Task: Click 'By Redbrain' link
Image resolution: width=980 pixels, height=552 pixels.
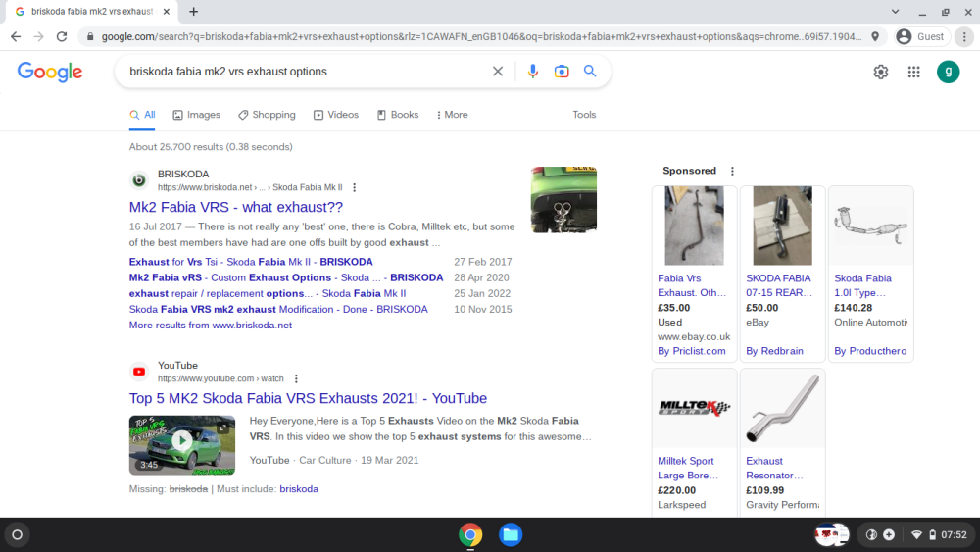Action: [774, 351]
